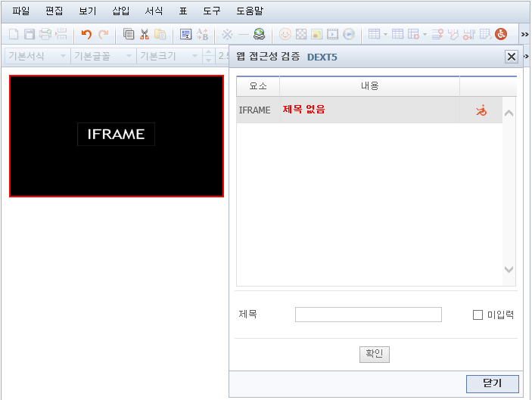Toggle the 미입력 checkbox

coord(478,315)
